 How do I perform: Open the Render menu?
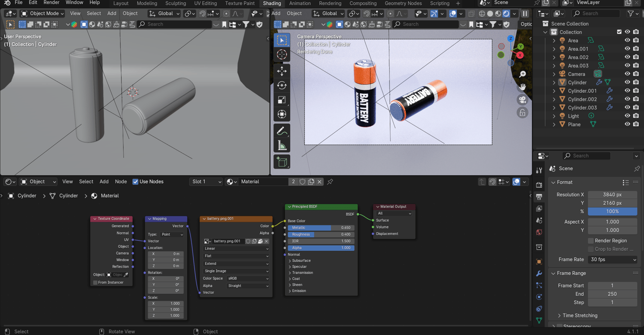click(51, 3)
